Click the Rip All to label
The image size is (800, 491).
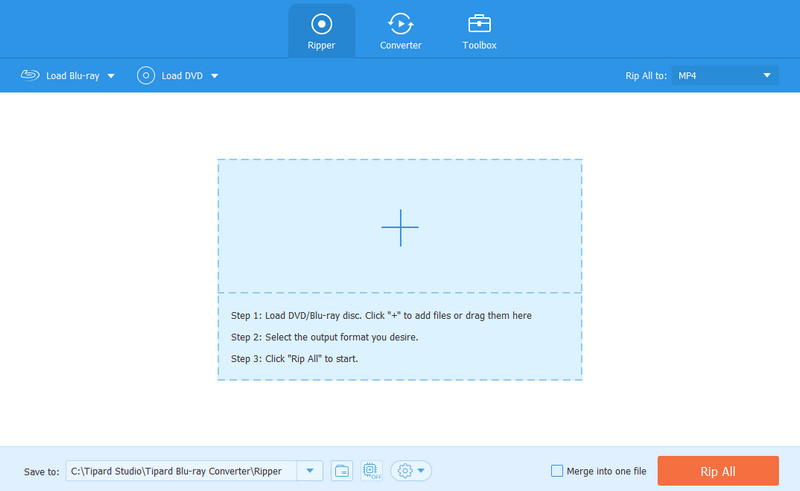646,76
